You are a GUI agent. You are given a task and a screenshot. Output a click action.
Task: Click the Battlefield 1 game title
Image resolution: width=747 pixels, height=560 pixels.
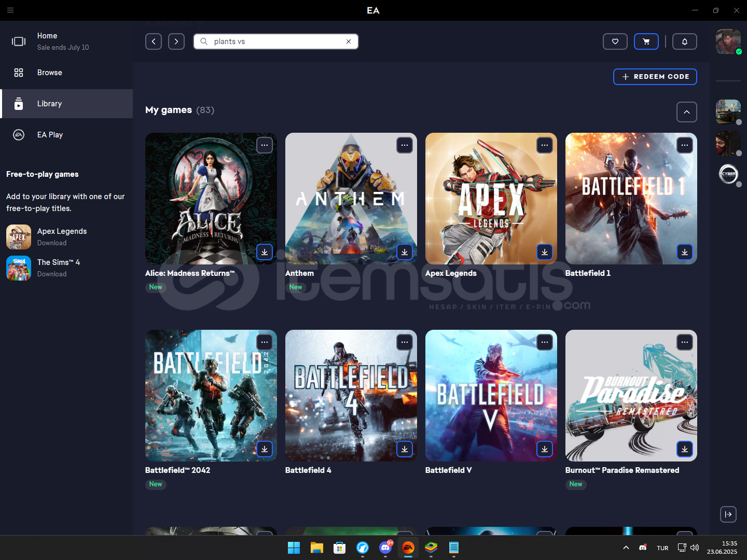click(588, 273)
